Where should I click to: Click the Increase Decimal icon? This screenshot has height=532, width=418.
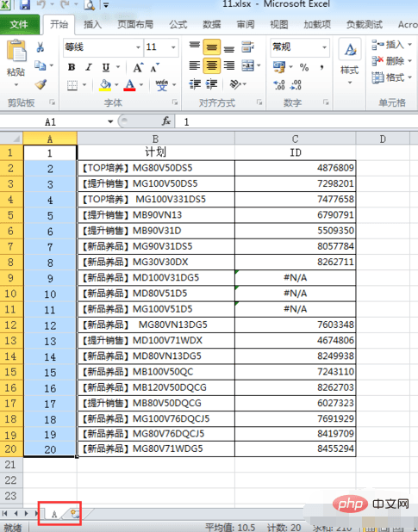coord(279,84)
